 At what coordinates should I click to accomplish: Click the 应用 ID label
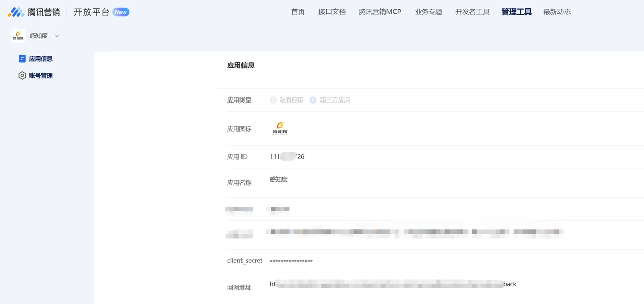[237, 157]
